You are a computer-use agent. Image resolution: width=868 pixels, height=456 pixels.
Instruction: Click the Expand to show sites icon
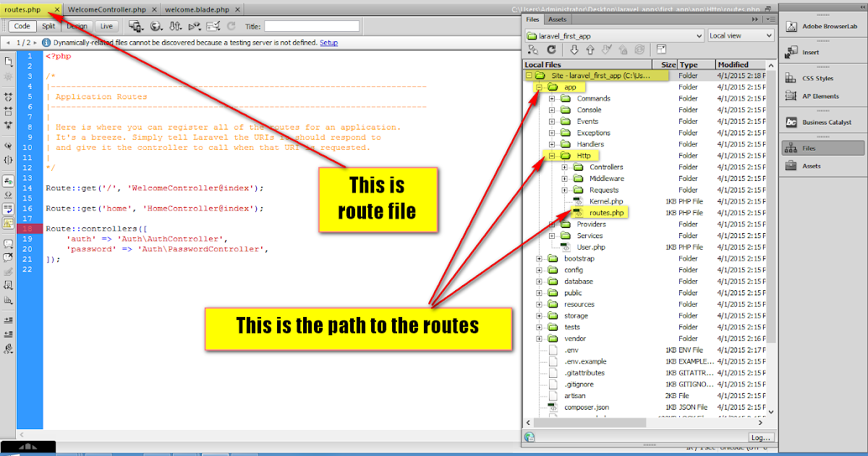[661, 49]
